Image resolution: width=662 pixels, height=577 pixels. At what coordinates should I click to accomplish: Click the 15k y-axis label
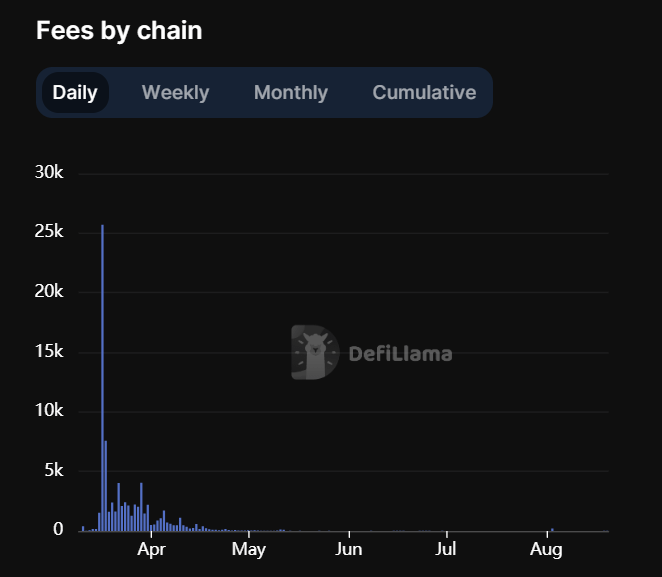click(49, 351)
